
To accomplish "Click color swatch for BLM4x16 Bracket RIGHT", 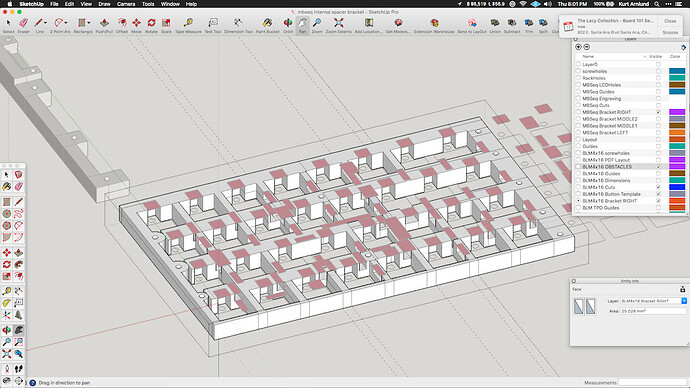I will click(677, 201).
